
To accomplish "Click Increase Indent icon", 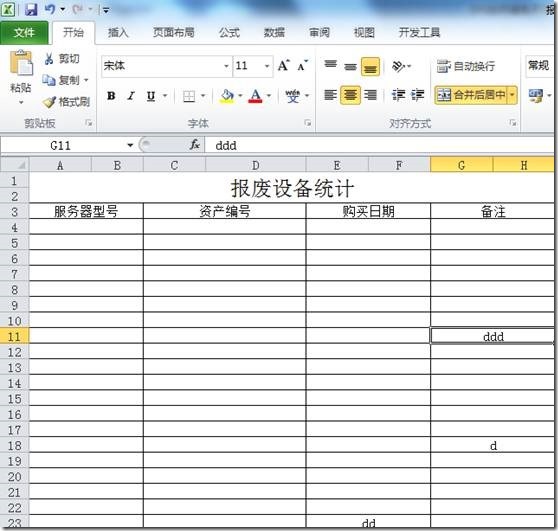I will coord(417,95).
